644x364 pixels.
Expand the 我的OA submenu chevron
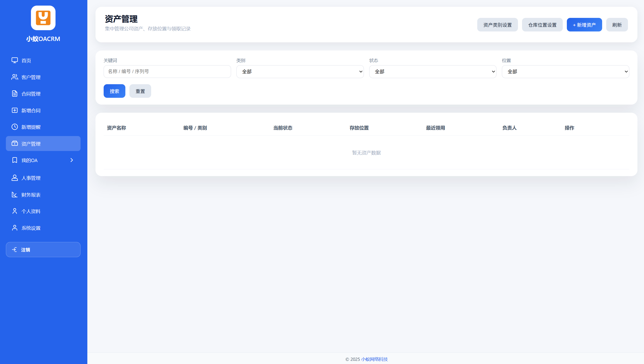[x=72, y=160]
